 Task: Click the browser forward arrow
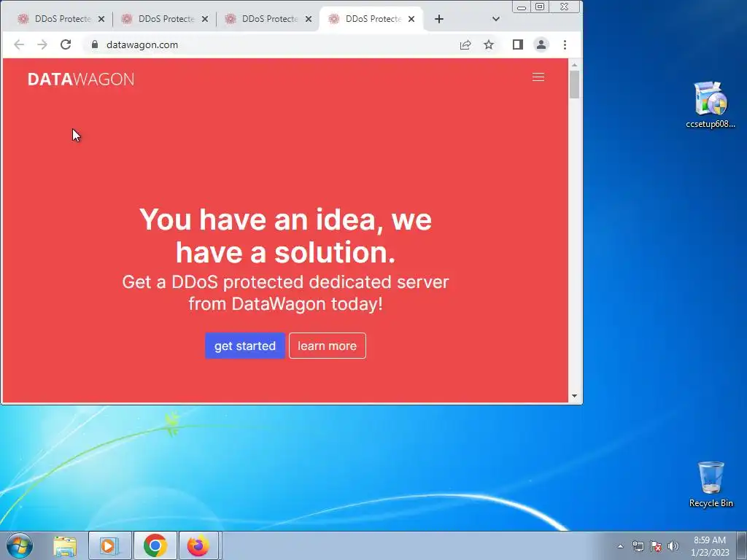coord(42,44)
